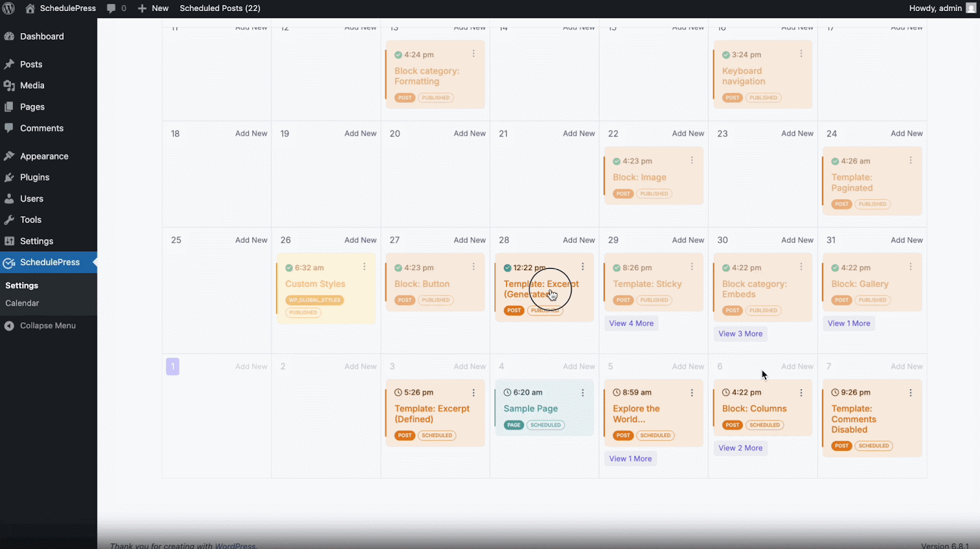Expand View 2 More on day 6

(740, 449)
